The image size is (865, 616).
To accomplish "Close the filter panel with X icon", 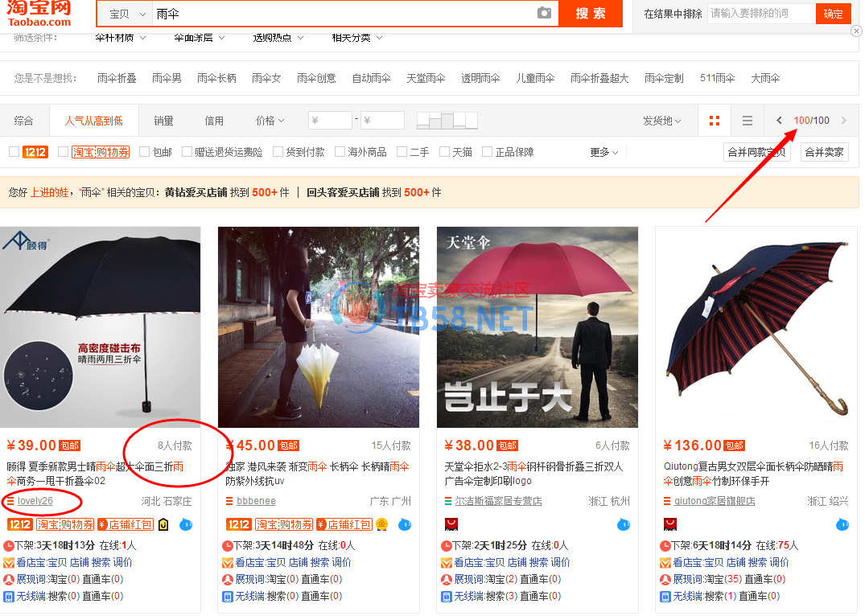I will 856,31.
